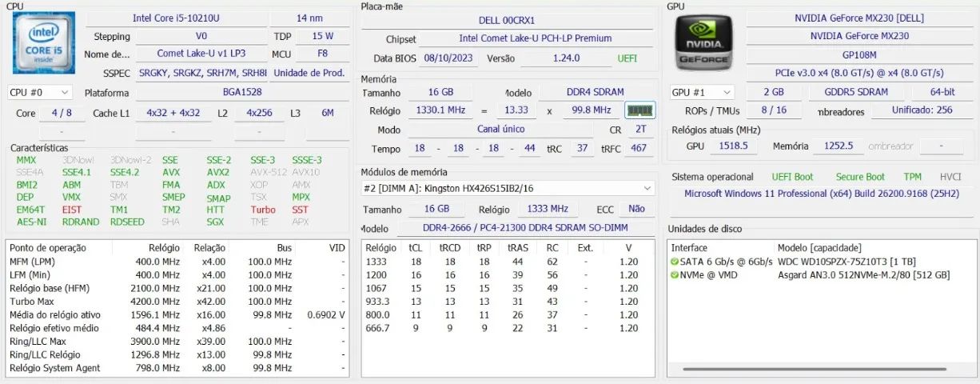Screen dimensions: 980x384
Task: Click the TDP value "15 W"
Action: tap(322, 37)
